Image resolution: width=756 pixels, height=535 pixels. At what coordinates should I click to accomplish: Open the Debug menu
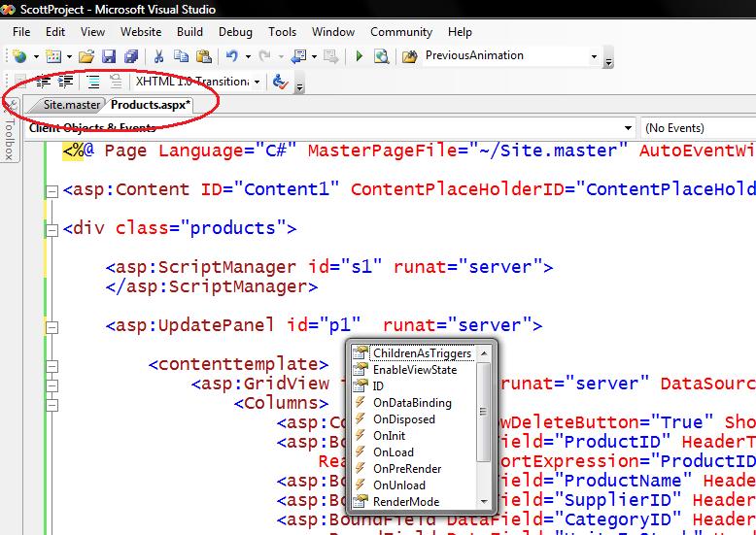[235, 32]
